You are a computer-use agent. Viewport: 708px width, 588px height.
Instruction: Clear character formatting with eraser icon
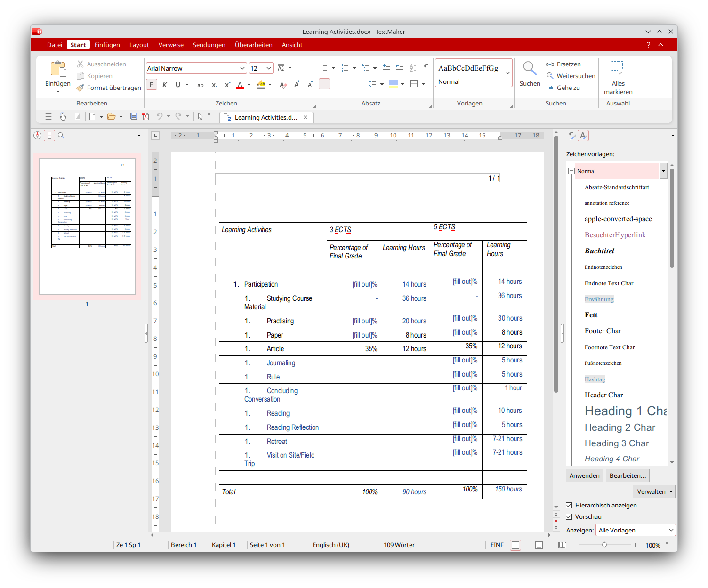(283, 85)
